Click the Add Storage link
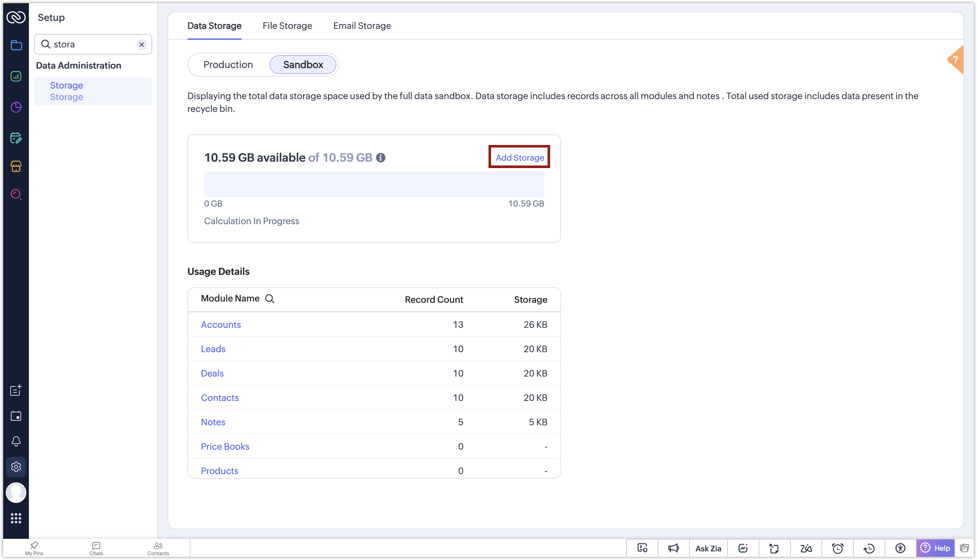 tap(520, 157)
